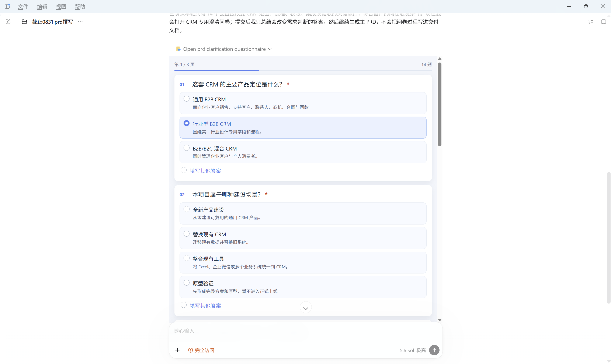The height and width of the screenshot is (364, 611).
Task: Click the sidebar toggle icon at top left
Action: 7,6
